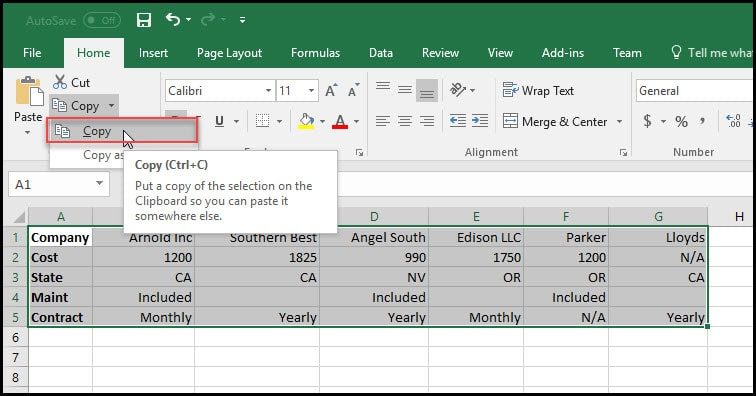The height and width of the screenshot is (396, 756).
Task: Click the Borders icon
Action: 262,121
